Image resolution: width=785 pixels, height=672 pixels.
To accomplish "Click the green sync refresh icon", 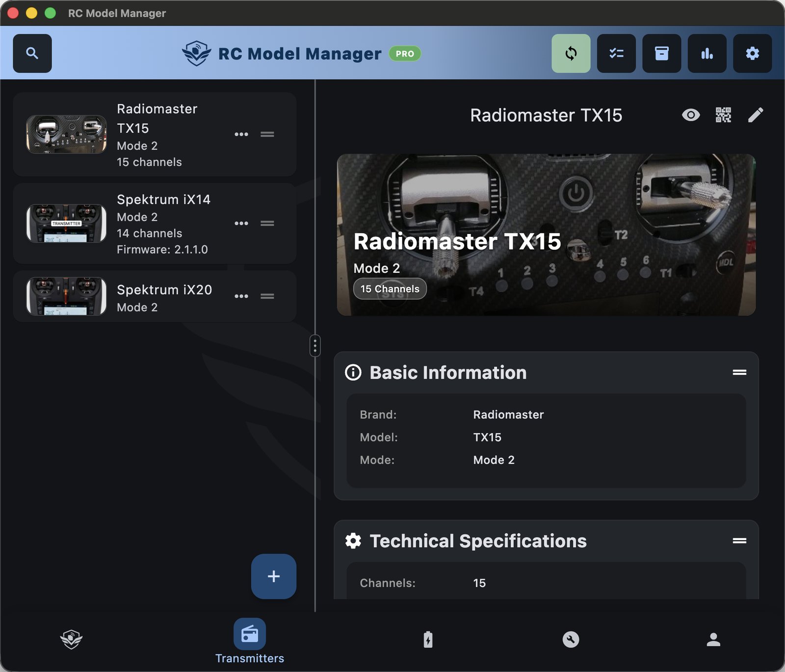I will click(x=571, y=53).
